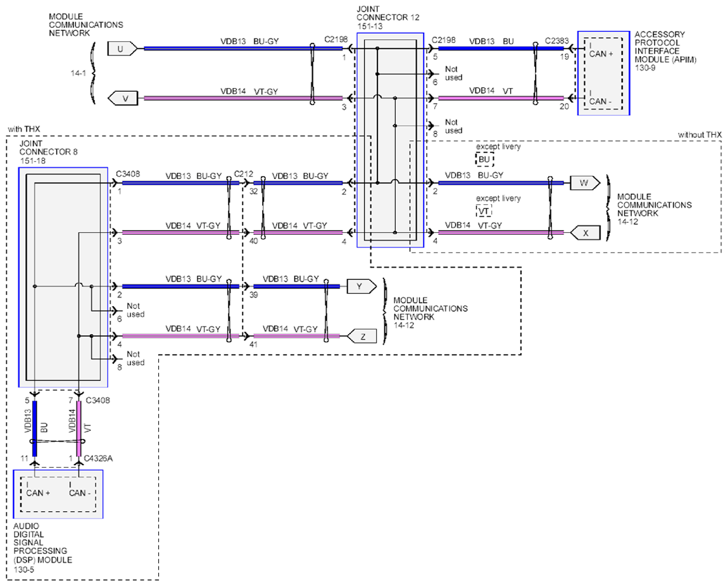Click the dashed VT box under except livery
The width and height of the screenshot is (728, 586).
pyautogui.click(x=484, y=211)
